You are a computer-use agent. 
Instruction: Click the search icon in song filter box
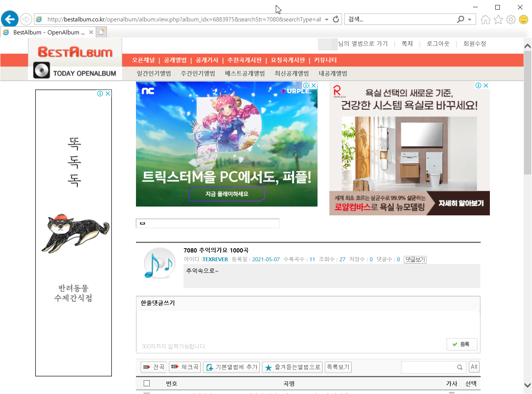(x=460, y=367)
